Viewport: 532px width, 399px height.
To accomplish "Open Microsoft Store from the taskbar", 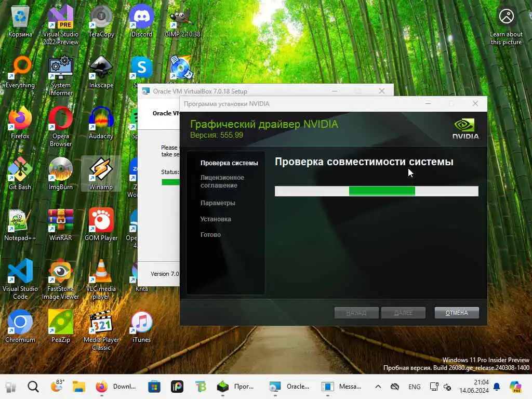I will pos(154,387).
